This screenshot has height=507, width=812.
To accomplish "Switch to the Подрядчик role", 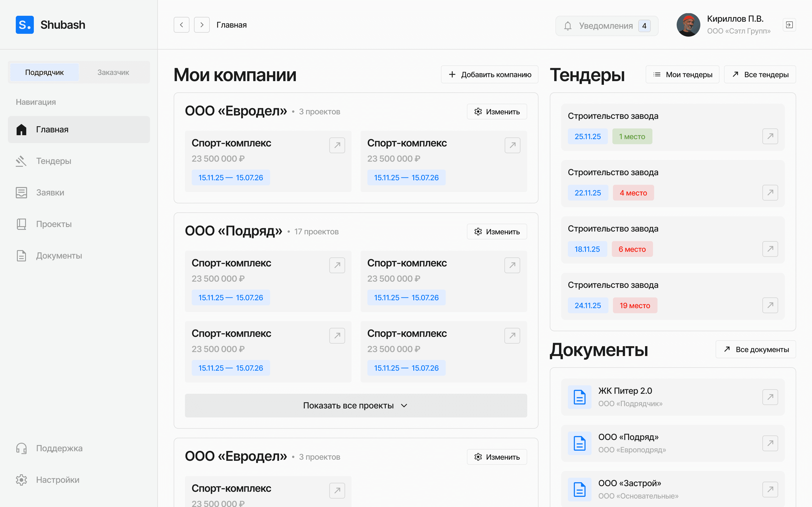I will pos(44,72).
